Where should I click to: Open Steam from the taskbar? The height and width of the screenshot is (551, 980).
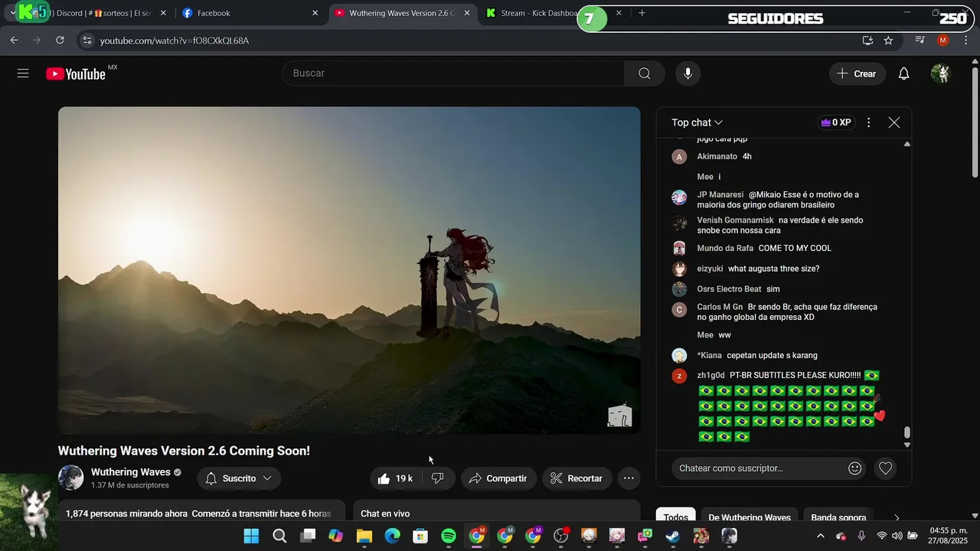click(x=672, y=536)
